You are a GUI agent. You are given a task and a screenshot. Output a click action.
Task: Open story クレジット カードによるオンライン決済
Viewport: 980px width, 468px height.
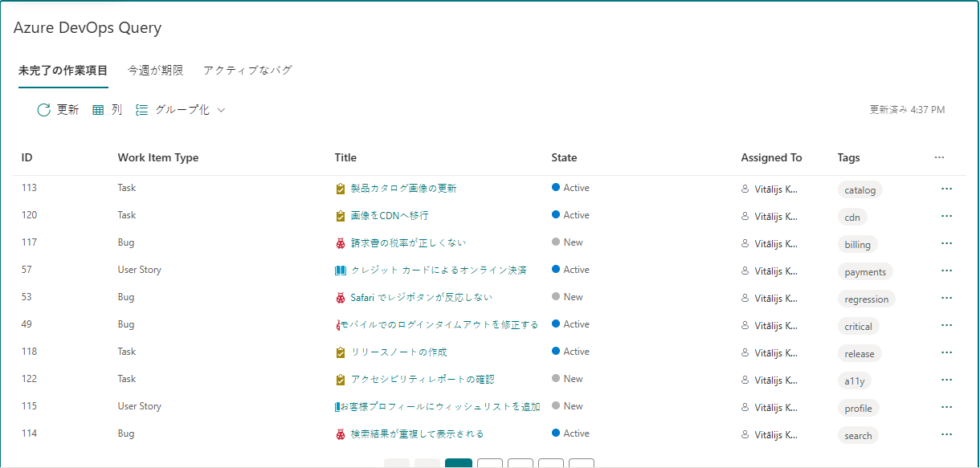[x=439, y=271]
